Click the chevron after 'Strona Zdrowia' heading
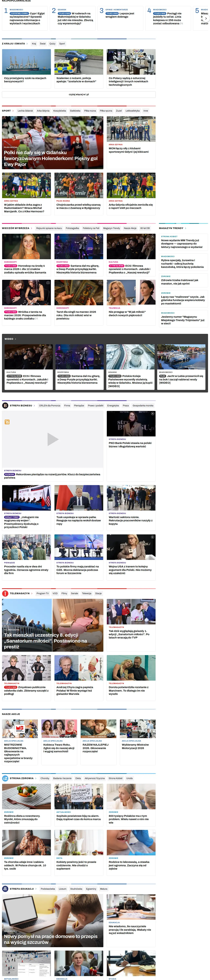 36,778
